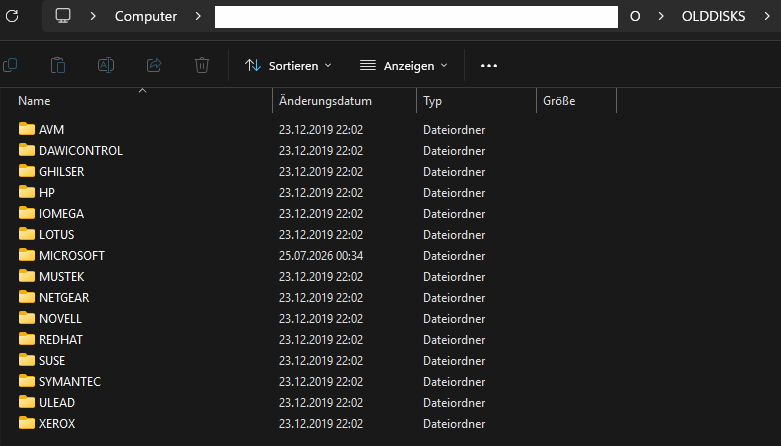
Task: Select the AVM folder name
Action: coord(51,130)
